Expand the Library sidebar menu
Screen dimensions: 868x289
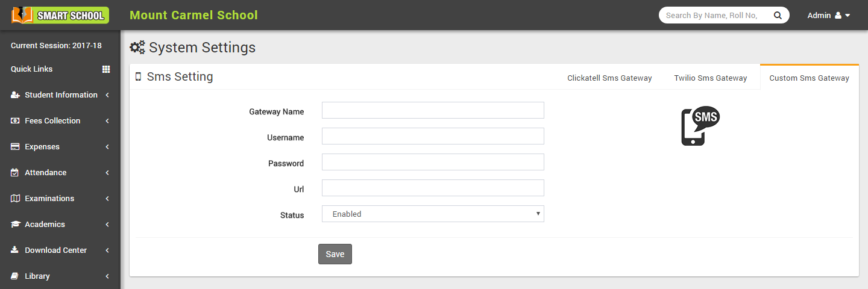pos(60,276)
